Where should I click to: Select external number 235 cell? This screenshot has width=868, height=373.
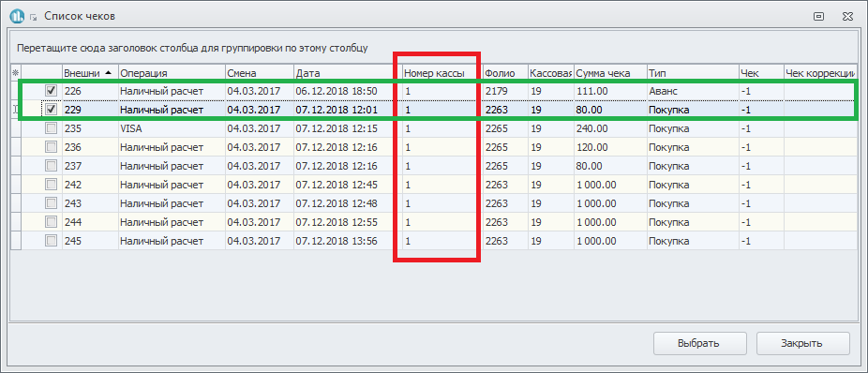point(90,128)
